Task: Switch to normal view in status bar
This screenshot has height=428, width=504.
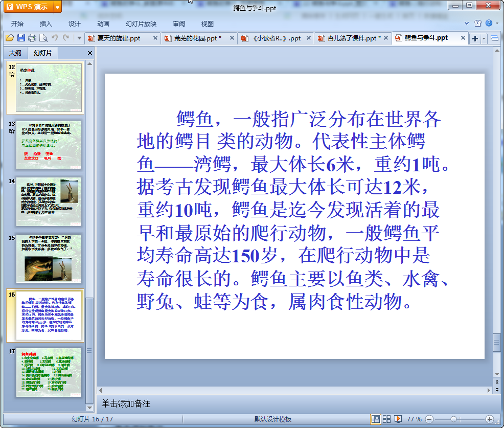Action: (376, 419)
